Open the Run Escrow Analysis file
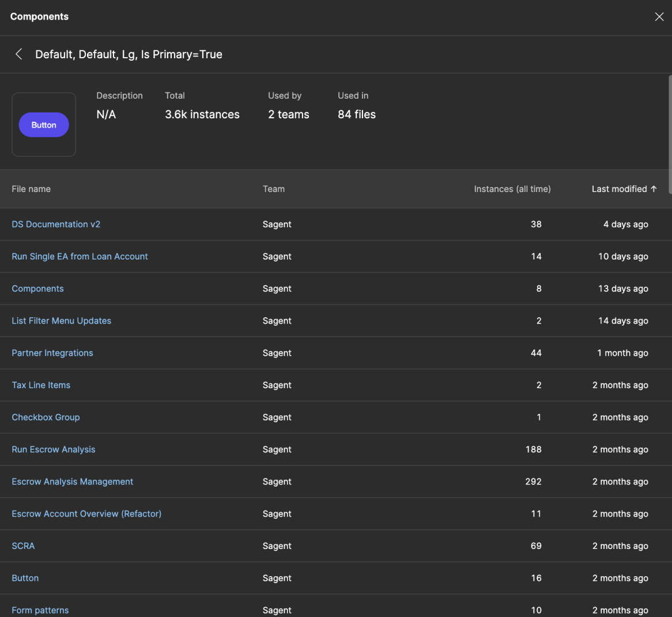The height and width of the screenshot is (617, 672). (54, 450)
